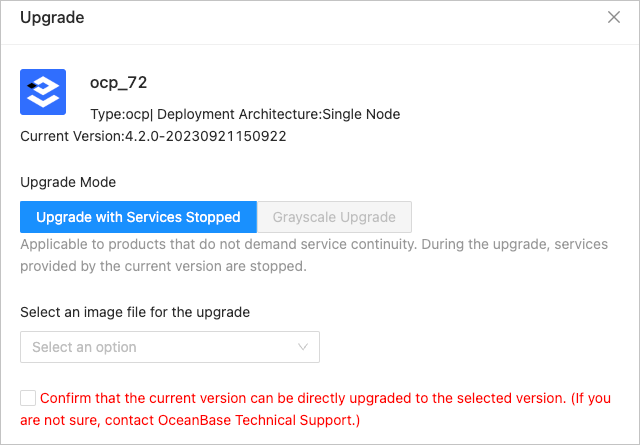
Task: Click the Upgrade dialog title
Action: [52, 17]
